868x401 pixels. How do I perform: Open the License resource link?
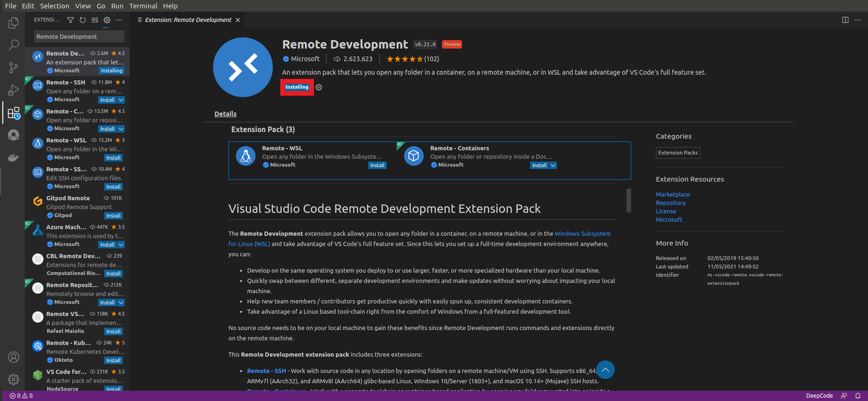(666, 211)
